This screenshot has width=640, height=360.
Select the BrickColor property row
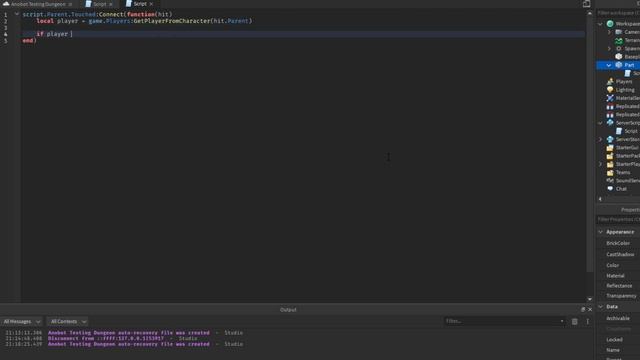coord(618,243)
